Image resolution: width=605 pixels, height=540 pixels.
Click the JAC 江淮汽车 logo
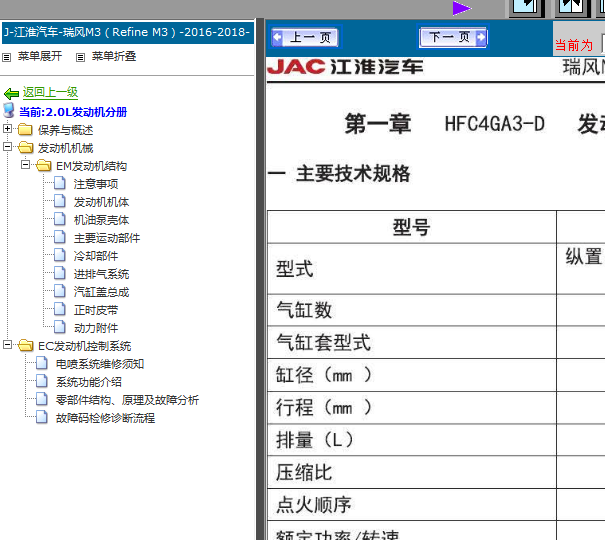[345, 67]
